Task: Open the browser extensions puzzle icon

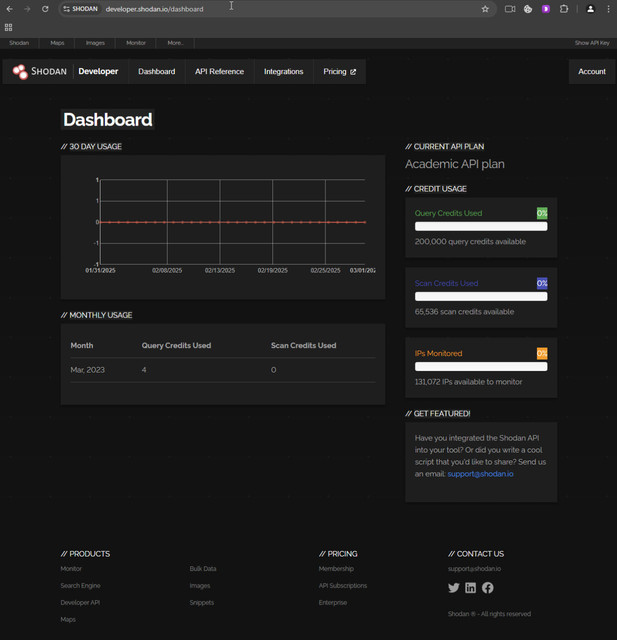Action: point(564,9)
